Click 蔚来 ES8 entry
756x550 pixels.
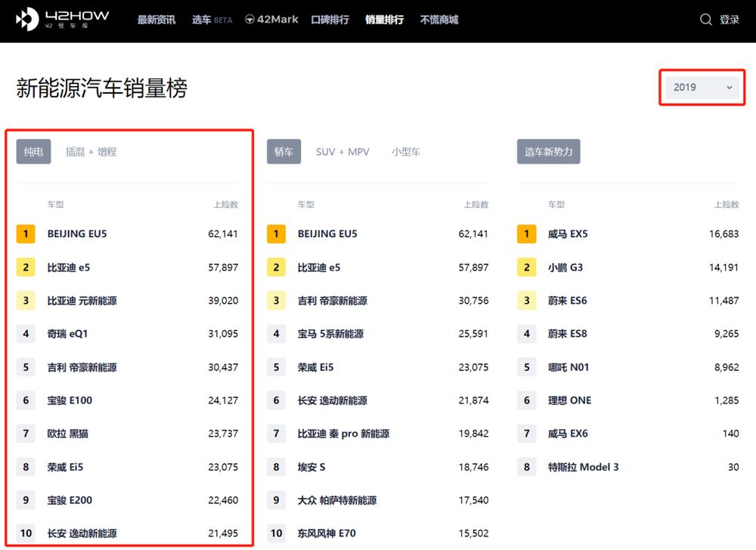click(x=568, y=334)
